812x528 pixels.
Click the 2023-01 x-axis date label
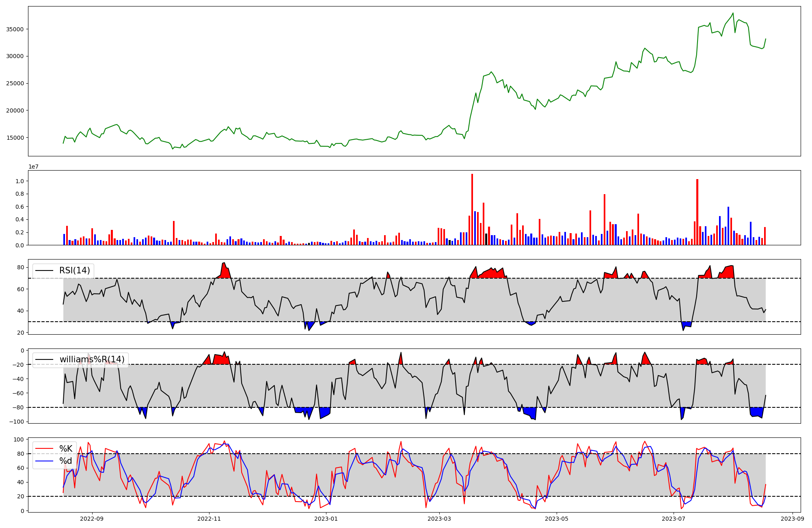[x=326, y=519]
